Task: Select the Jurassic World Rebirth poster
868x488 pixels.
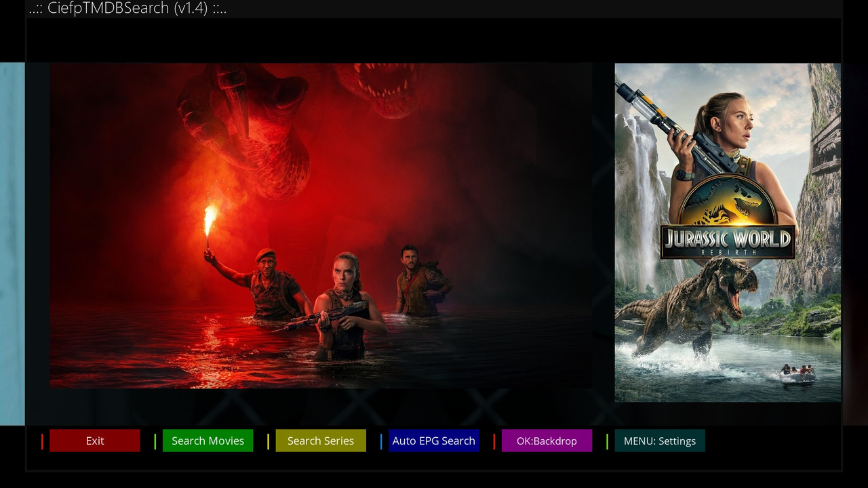Action: [x=728, y=232]
